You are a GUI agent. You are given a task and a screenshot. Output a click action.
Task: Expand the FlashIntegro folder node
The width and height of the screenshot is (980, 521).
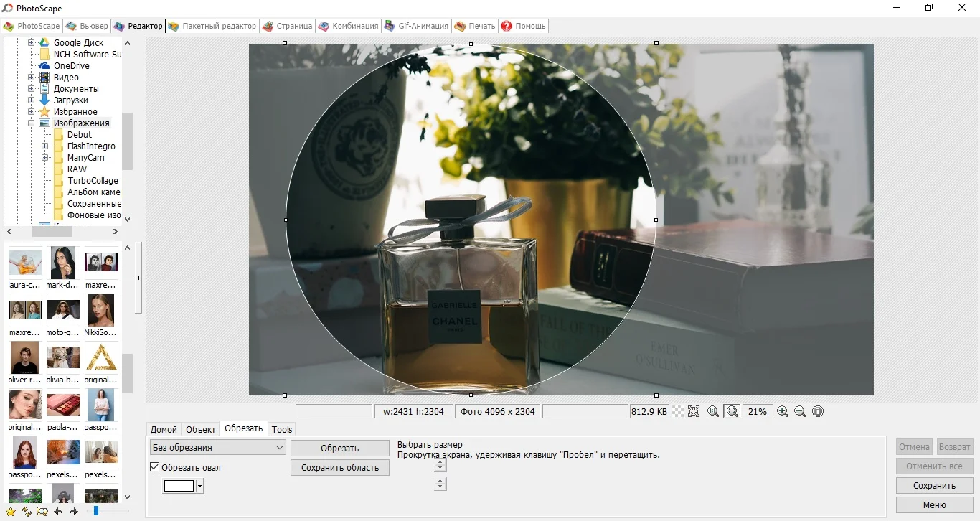(44, 146)
